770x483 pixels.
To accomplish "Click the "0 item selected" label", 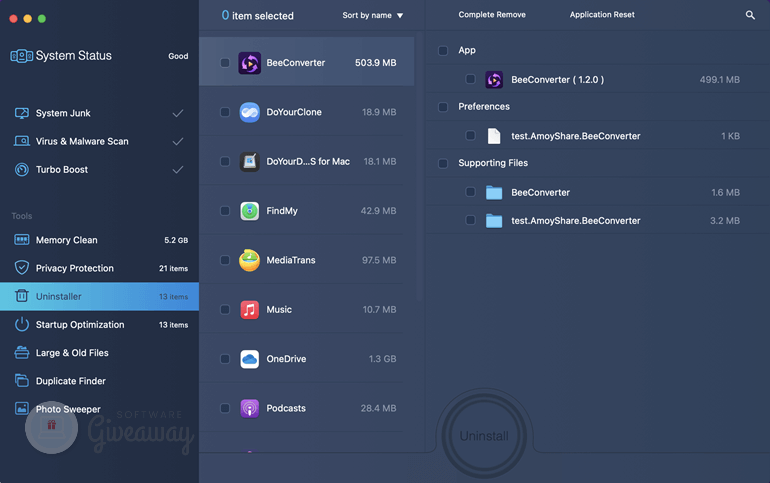I will coord(258,16).
